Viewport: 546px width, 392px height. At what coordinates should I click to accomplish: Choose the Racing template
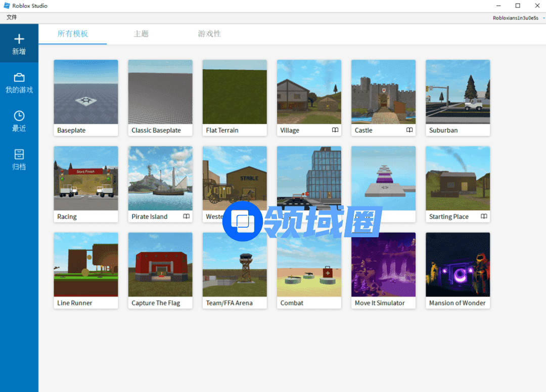tap(86, 179)
